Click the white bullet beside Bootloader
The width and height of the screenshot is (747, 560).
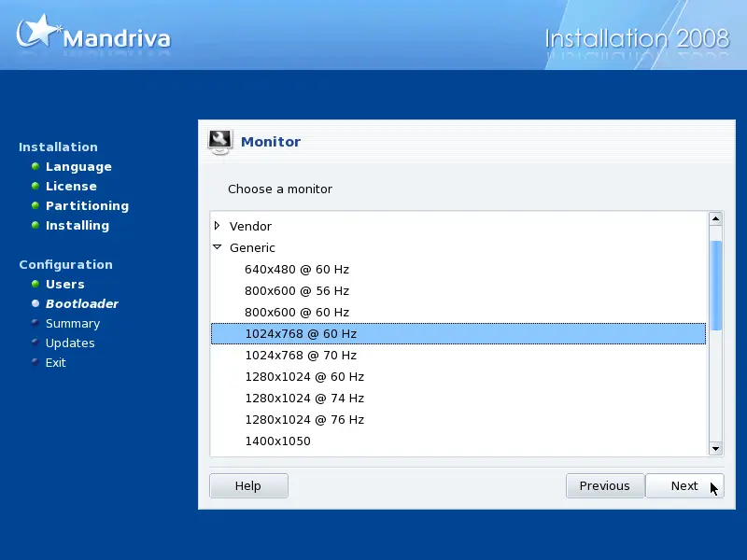pyautogui.click(x=35, y=303)
